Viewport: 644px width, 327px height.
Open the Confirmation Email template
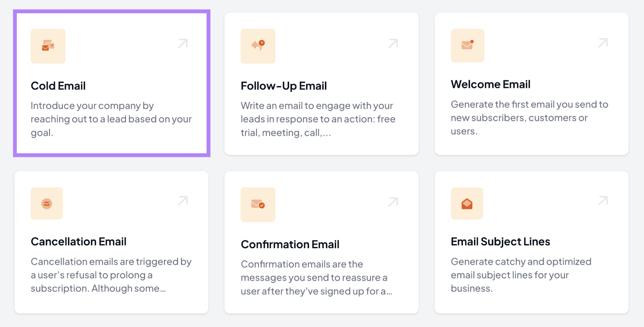coord(290,244)
